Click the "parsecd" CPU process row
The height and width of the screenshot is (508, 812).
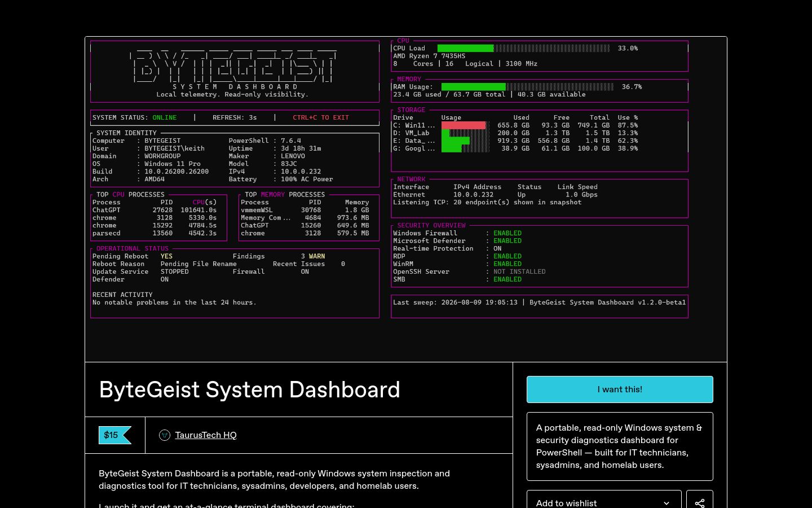(155, 233)
